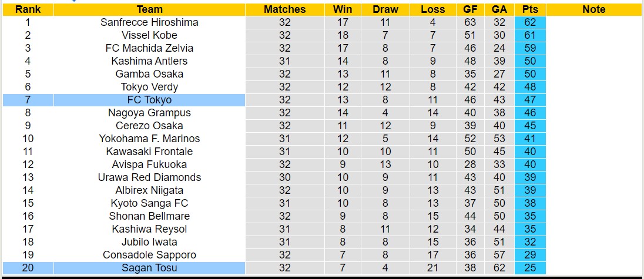Click the Win column header
The height and width of the screenshot is (279, 644).
tap(343, 9)
